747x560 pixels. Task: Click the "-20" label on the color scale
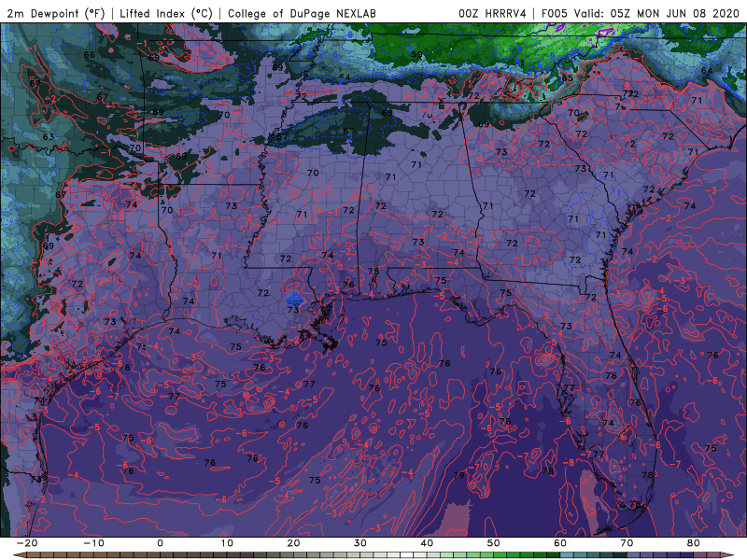tap(27, 543)
